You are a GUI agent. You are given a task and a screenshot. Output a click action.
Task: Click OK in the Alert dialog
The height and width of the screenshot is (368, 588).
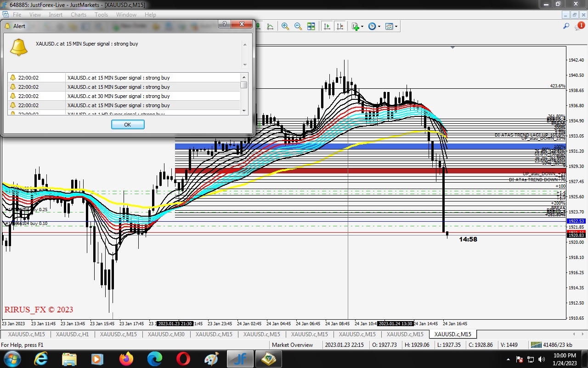tap(128, 125)
